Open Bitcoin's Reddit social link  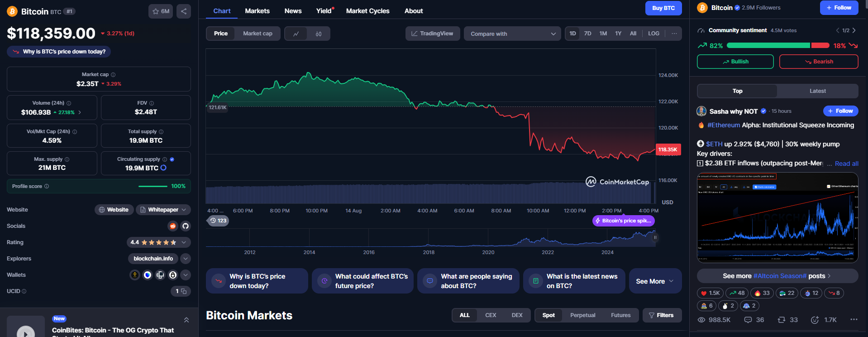[173, 226]
